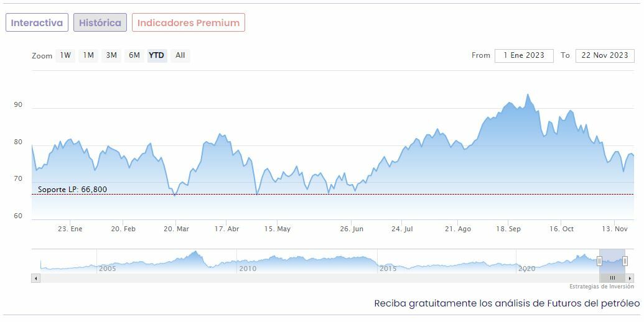Set zoom range to 1M

88,55
